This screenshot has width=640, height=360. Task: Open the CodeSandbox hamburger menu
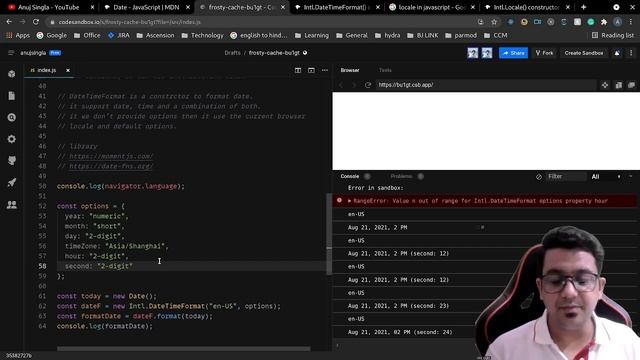[x=11, y=53]
